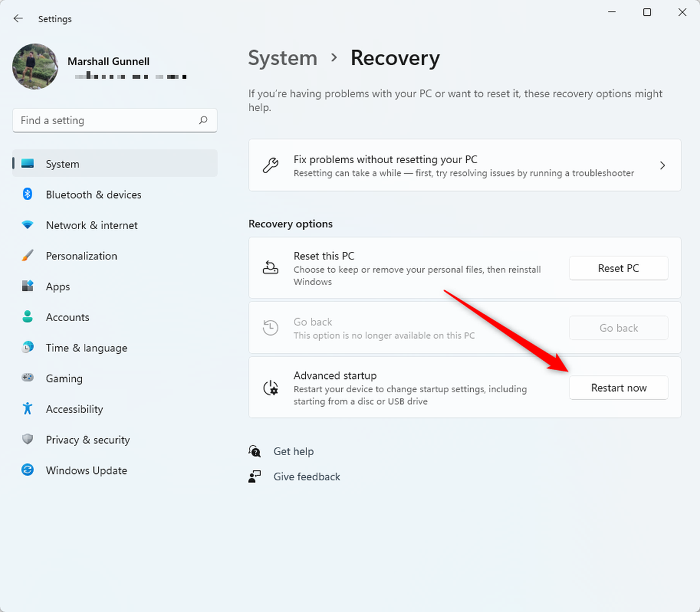The image size is (700, 612).
Task: Click the Windows Update sync icon
Action: tap(27, 470)
